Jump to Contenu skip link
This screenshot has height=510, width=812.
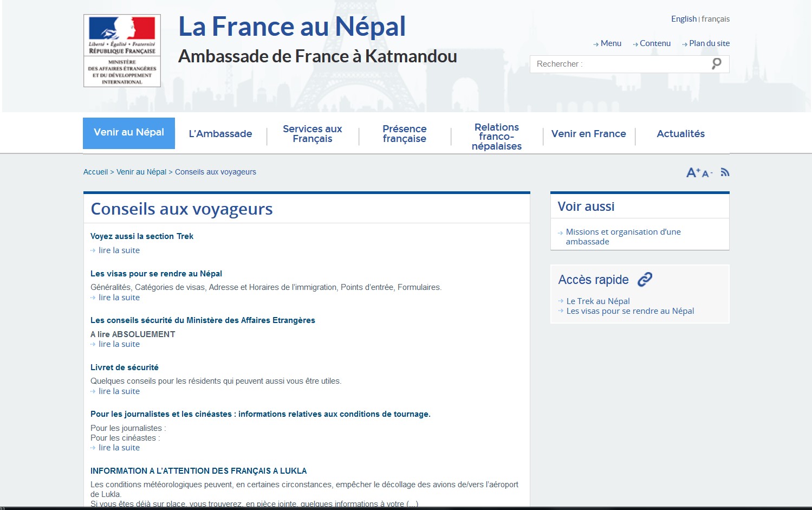[x=655, y=43]
